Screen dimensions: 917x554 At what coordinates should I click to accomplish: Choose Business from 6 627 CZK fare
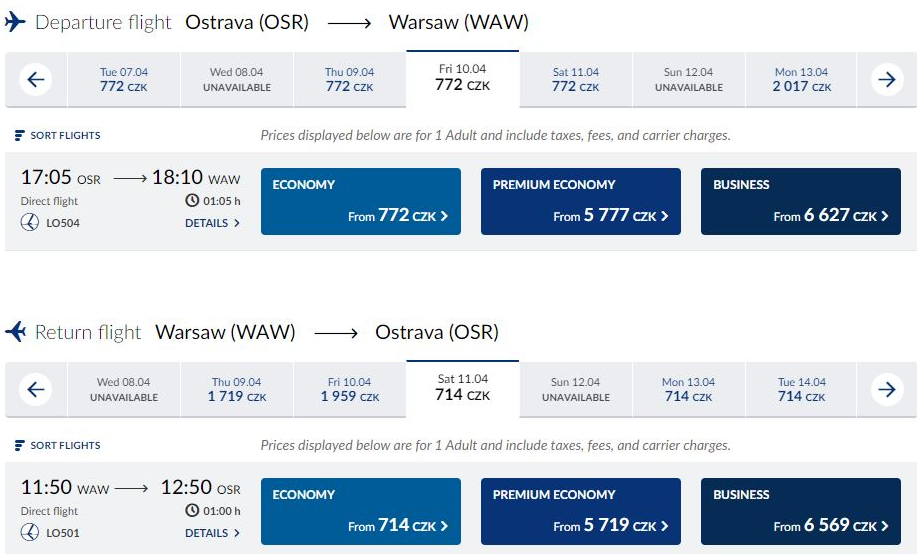pyautogui.click(x=801, y=202)
